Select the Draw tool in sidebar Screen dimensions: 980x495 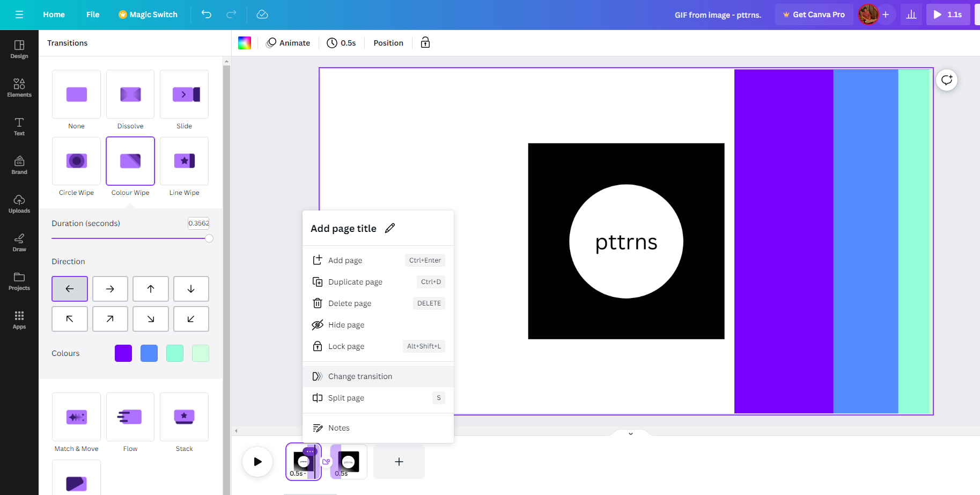(x=19, y=243)
